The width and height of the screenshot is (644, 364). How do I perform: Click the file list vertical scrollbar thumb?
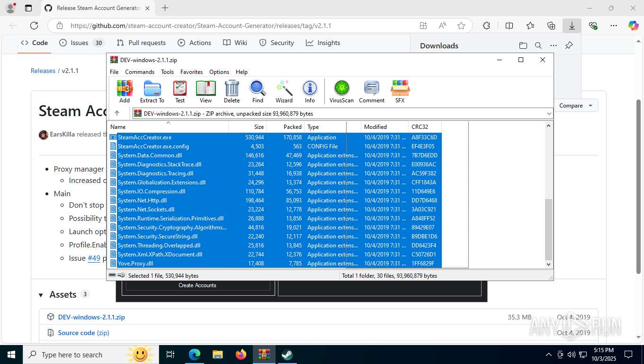pos(548,229)
